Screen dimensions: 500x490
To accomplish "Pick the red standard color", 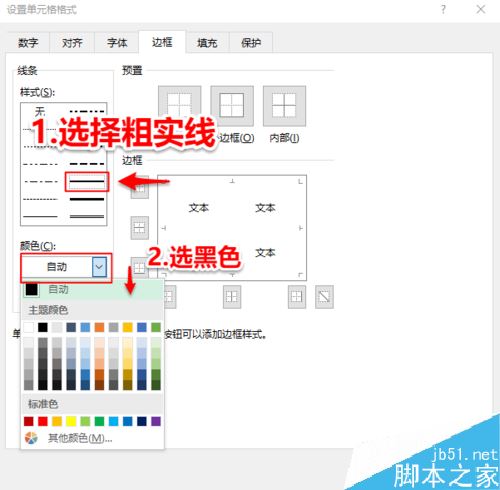I will click(43, 421).
